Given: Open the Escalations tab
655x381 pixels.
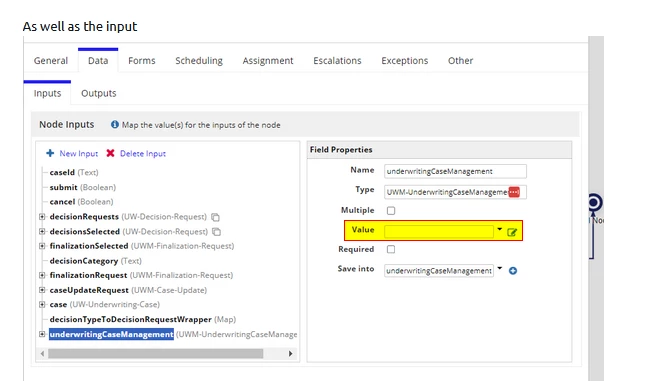Looking at the screenshot, I should click(x=337, y=61).
